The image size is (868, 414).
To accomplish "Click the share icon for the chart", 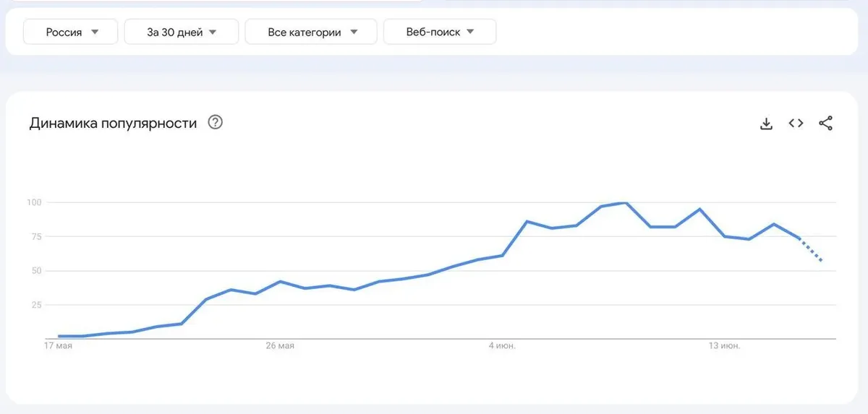I will [x=825, y=124].
